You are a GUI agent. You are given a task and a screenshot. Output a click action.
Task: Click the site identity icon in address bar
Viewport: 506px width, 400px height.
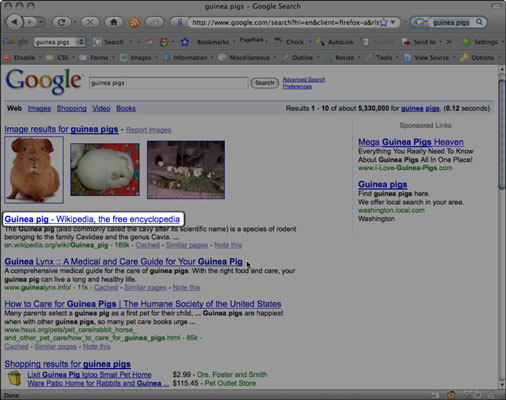180,22
